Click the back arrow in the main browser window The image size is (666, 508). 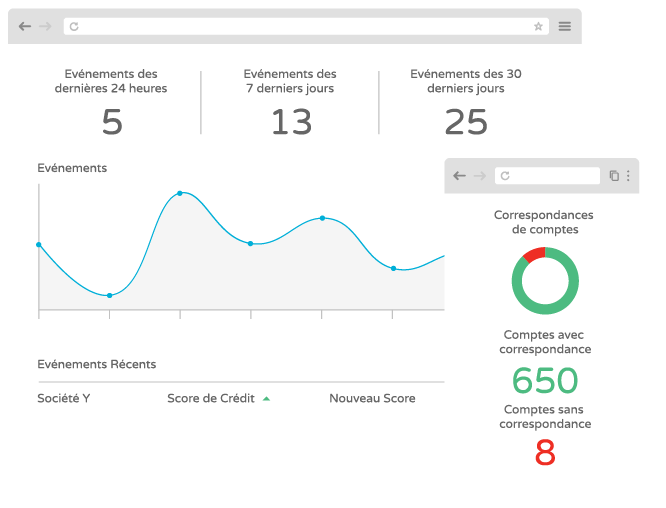[x=25, y=27]
